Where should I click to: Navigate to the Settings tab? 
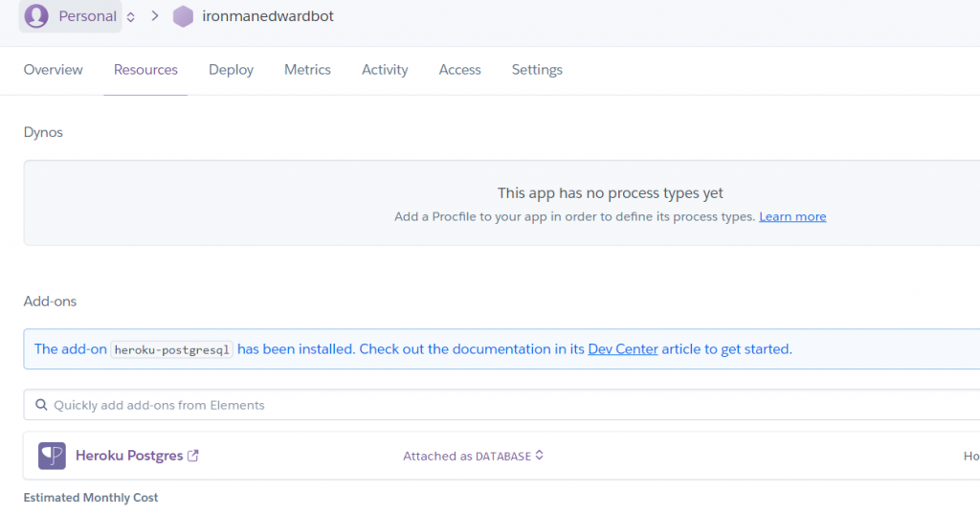tap(537, 70)
